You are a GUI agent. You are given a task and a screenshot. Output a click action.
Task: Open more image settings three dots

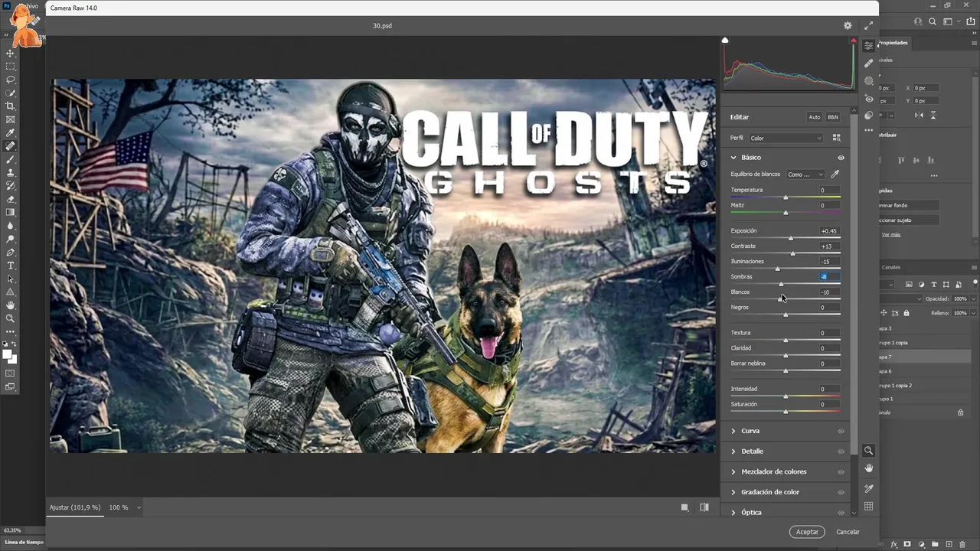(x=868, y=131)
